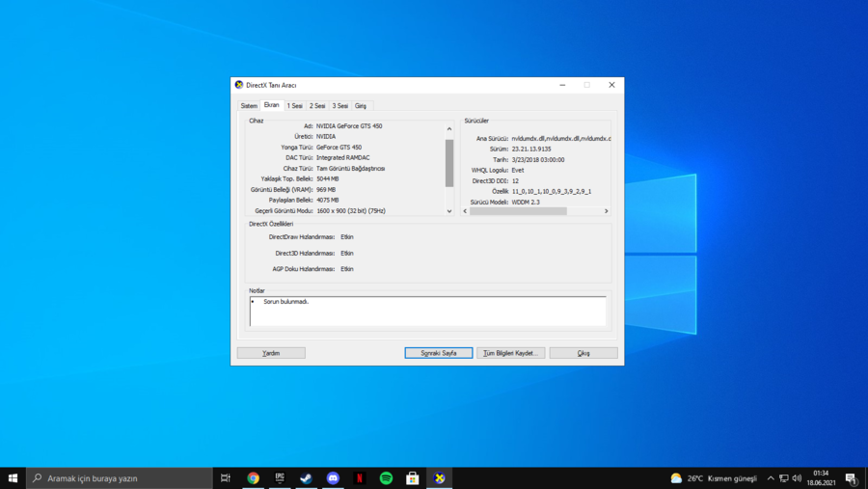868x489 pixels.
Task: Switch to the Sistem tab
Action: click(x=249, y=106)
